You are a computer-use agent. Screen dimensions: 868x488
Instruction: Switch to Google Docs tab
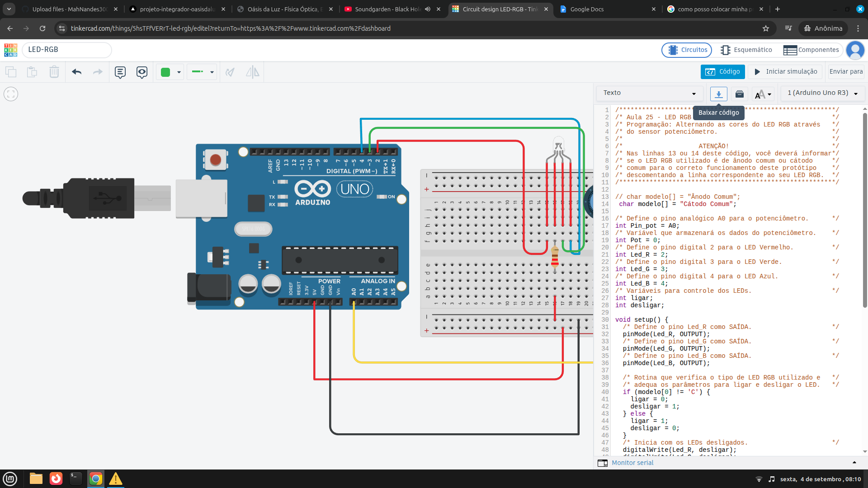click(609, 9)
